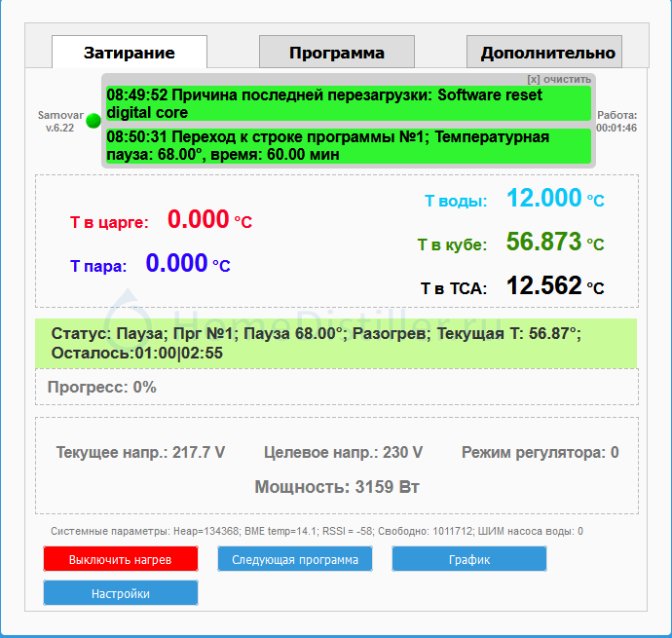Clear messages with [x] очистить link

coord(559,79)
